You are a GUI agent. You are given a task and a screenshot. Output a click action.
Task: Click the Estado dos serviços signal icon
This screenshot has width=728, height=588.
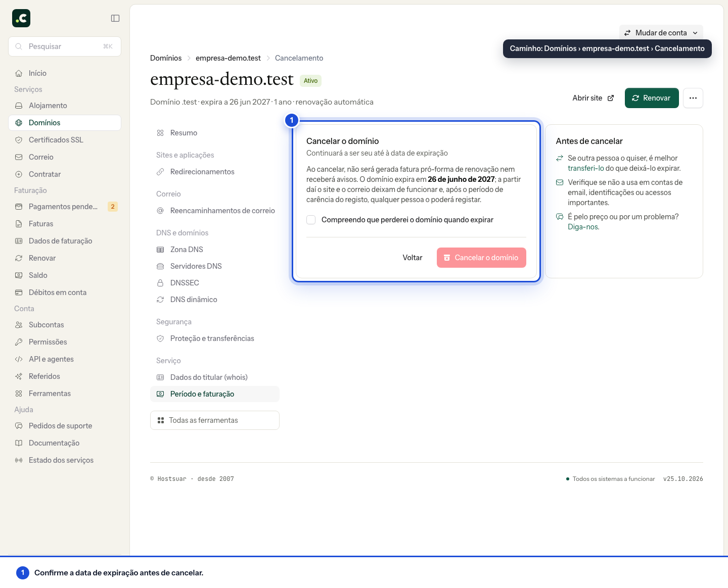19,460
